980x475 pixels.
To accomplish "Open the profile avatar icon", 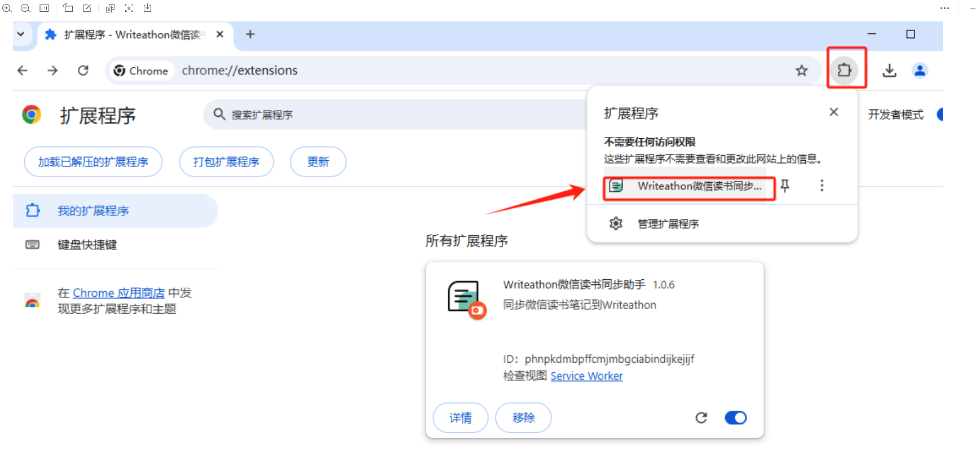I will tap(920, 71).
